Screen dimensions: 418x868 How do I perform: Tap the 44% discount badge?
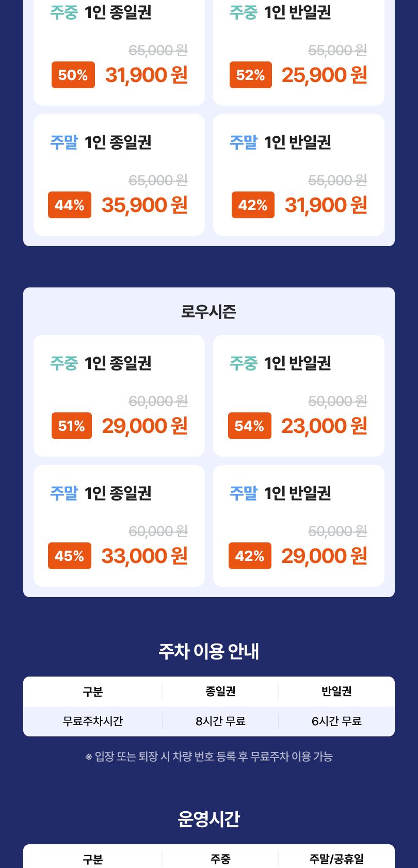click(x=70, y=205)
